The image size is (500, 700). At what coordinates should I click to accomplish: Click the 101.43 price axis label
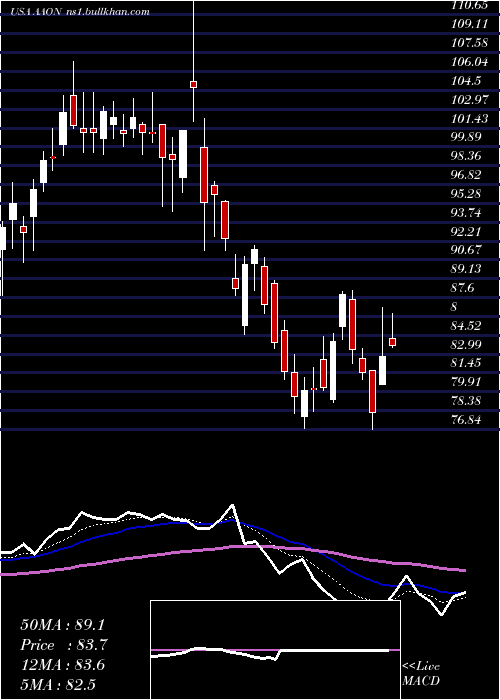(469, 118)
